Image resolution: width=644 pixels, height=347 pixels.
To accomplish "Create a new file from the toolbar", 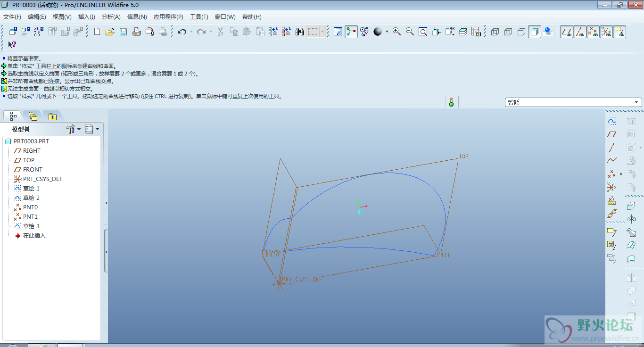I will [x=97, y=32].
